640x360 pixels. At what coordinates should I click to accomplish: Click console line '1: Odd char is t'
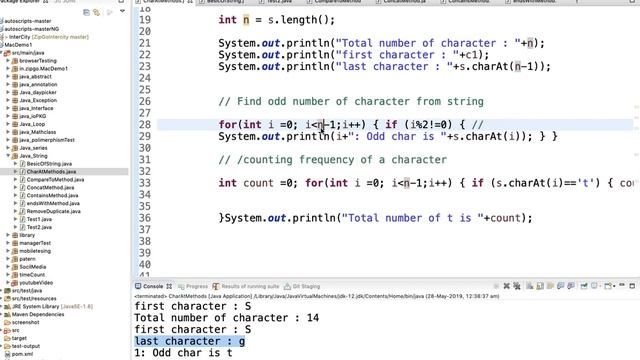[183, 353]
